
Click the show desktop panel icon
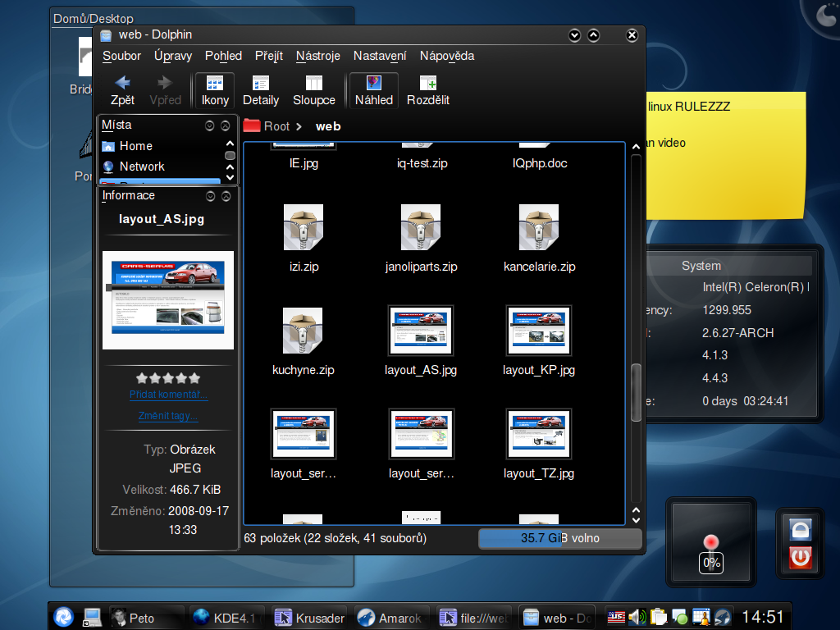[x=92, y=617]
